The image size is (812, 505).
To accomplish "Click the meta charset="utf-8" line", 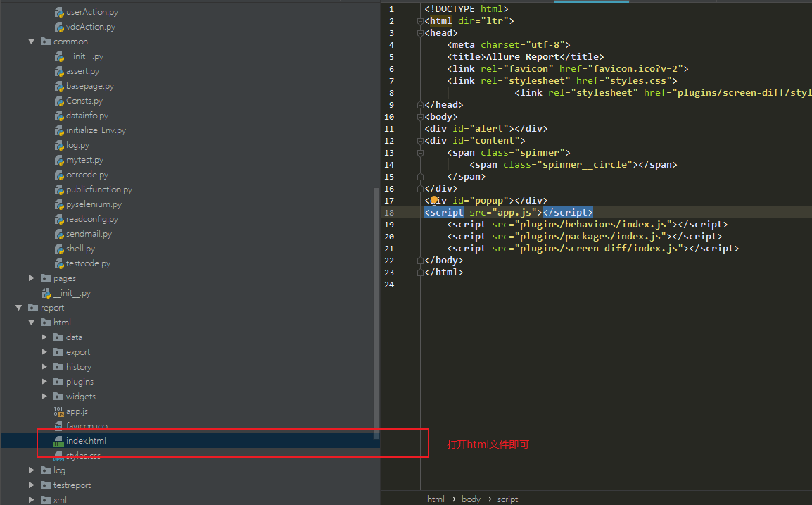I will [x=509, y=45].
